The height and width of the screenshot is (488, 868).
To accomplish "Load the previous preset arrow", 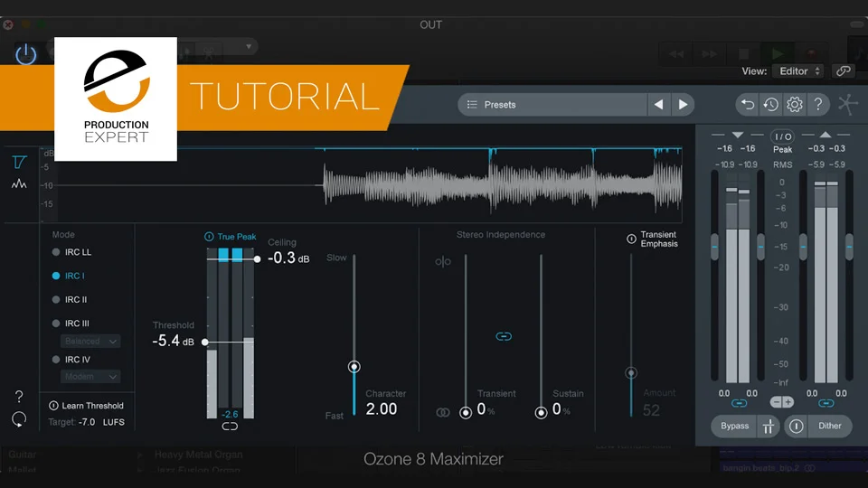I will [659, 105].
